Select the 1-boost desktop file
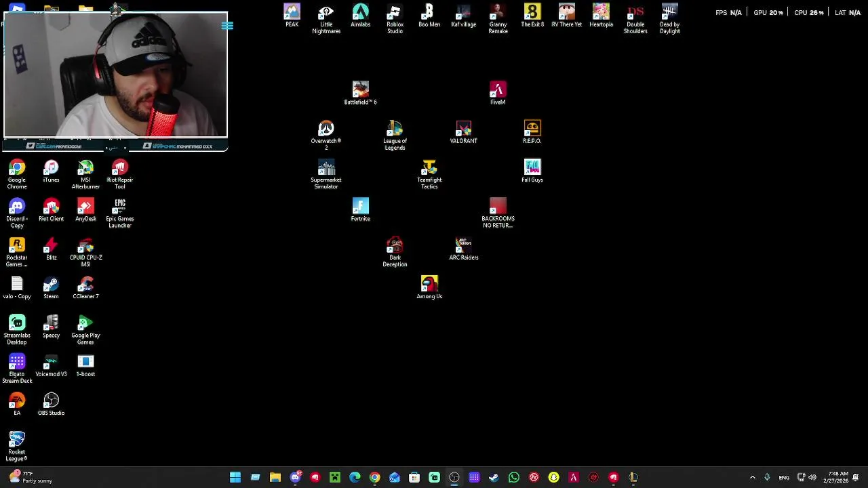 (x=85, y=365)
